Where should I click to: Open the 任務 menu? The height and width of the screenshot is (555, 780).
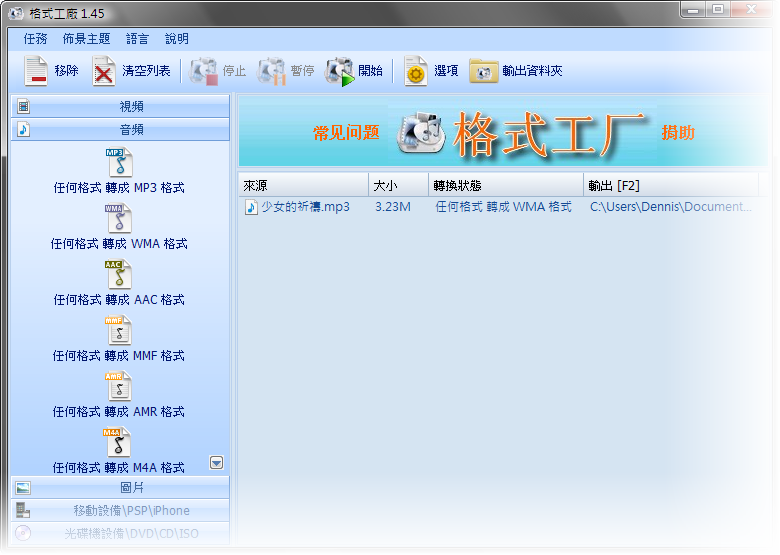35,39
